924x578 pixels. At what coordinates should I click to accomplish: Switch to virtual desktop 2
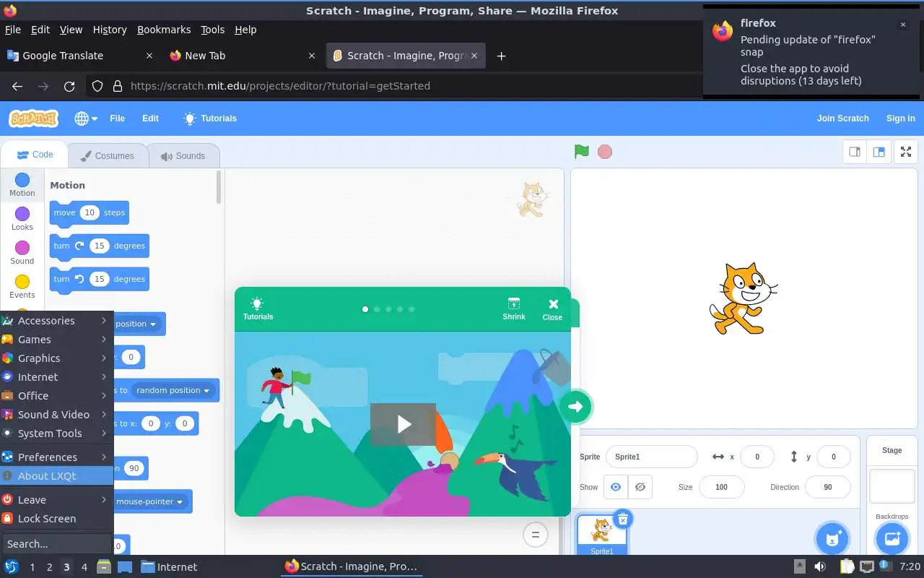(49, 567)
